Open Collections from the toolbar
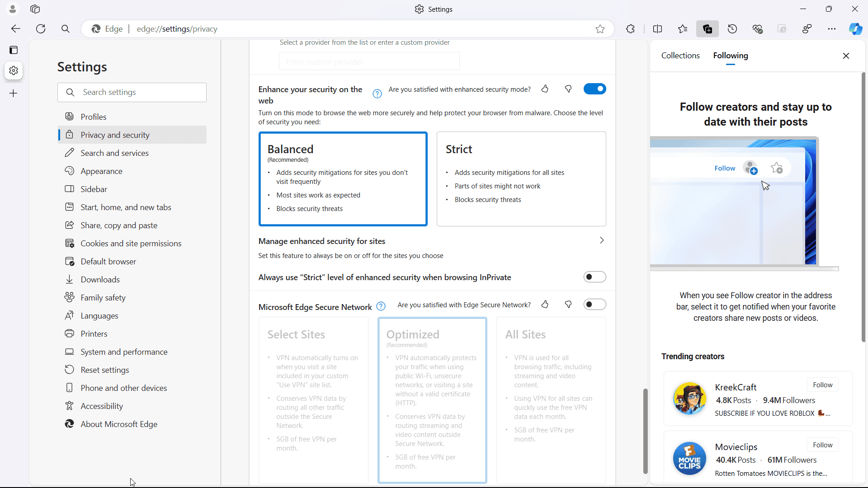The height and width of the screenshot is (488, 868). tap(708, 28)
